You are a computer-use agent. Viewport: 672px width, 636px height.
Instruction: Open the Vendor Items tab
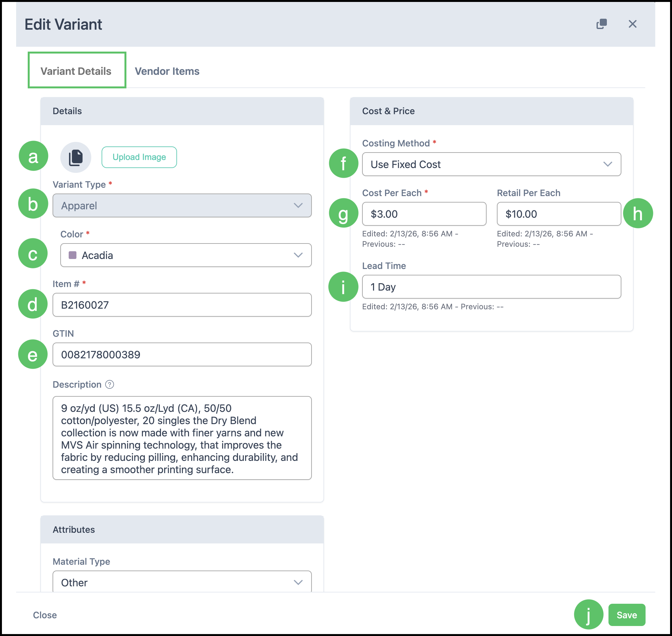tap(167, 71)
